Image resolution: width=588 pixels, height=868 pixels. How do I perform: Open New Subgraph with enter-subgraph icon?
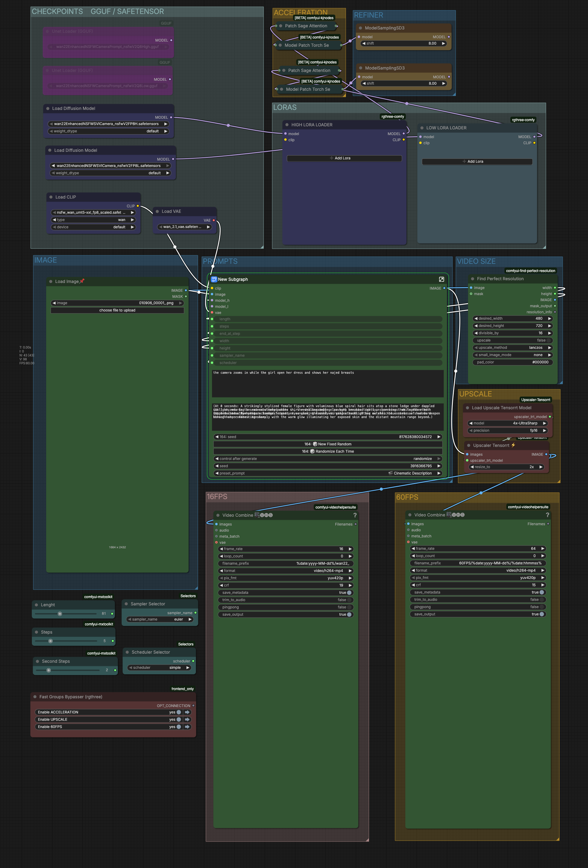coord(441,279)
